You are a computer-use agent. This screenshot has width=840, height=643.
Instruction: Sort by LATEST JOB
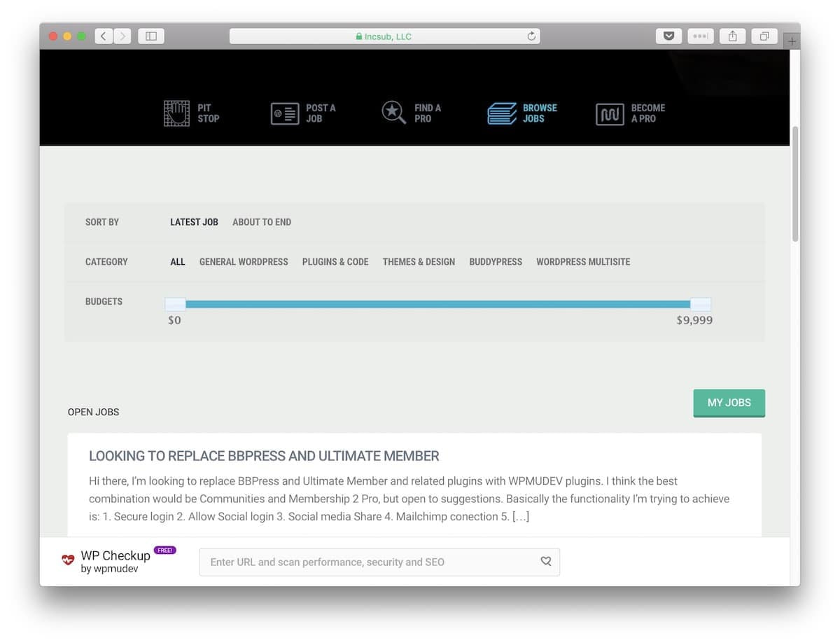194,222
